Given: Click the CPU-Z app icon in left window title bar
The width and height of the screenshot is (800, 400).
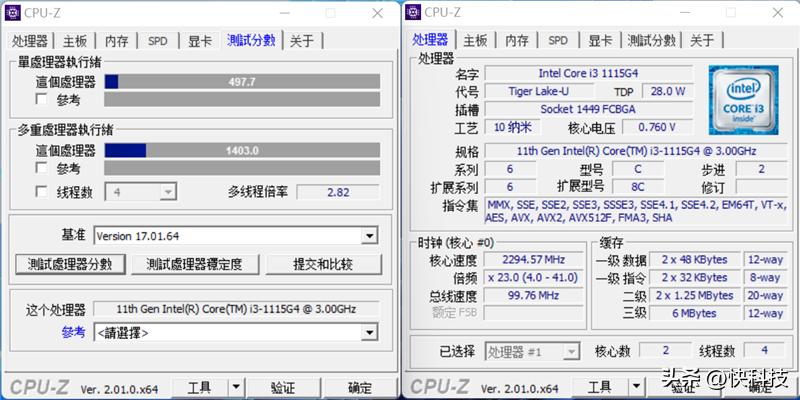Looking at the screenshot, I should click(13, 13).
